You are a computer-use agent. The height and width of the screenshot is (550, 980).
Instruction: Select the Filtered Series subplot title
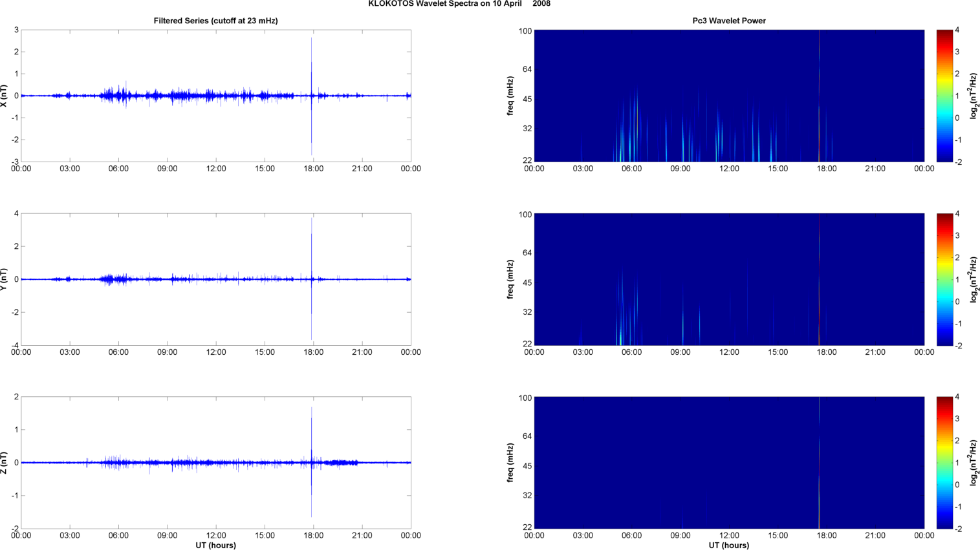coord(215,21)
